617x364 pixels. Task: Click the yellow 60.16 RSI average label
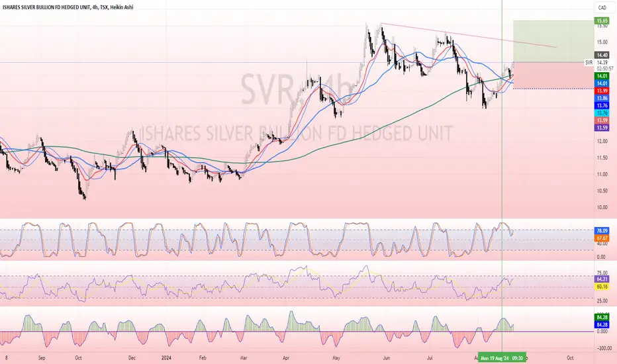point(602,287)
